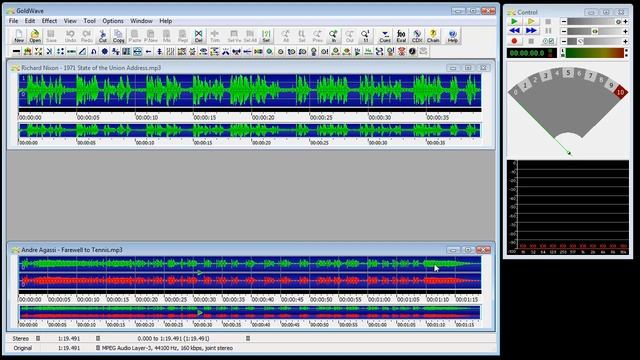Click the Set selection toolbar icon

pyautogui.click(x=266, y=36)
